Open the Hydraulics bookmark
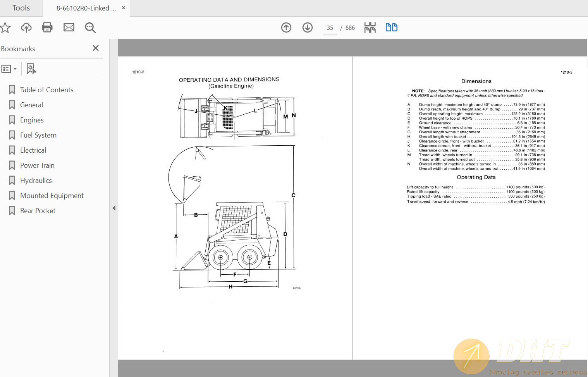 [36, 180]
